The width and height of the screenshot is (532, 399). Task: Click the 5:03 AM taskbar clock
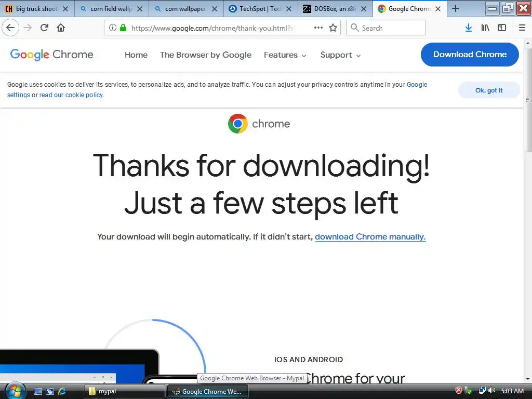[x=512, y=391]
